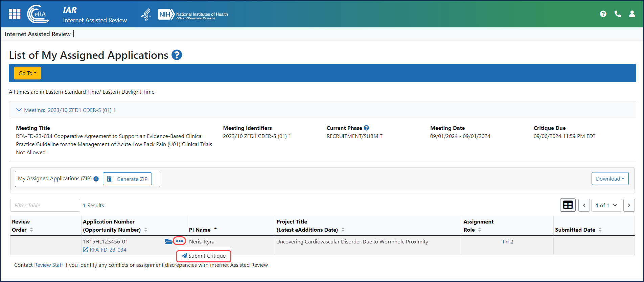Open the user profile icon
The height and width of the screenshot is (282, 644).
(x=632, y=14)
